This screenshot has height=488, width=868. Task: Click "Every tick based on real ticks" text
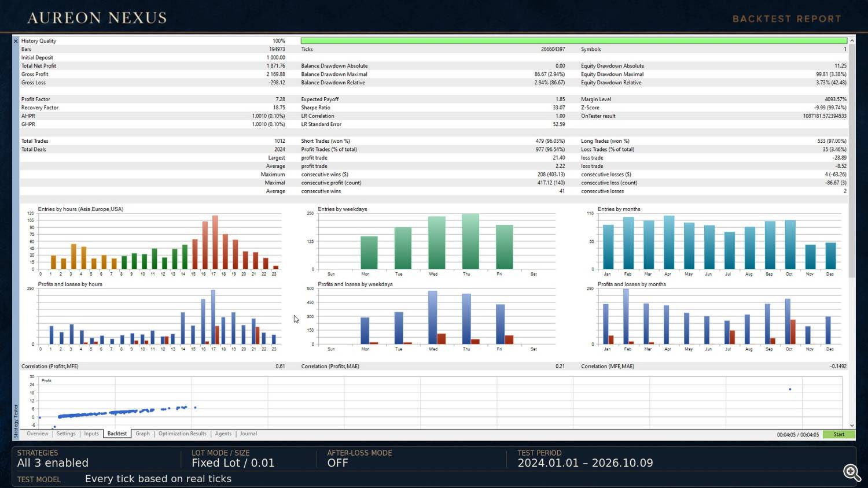(158, 479)
